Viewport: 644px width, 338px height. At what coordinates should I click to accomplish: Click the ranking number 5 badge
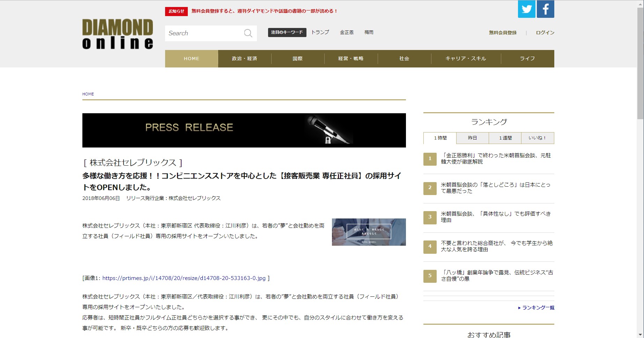coord(430,276)
